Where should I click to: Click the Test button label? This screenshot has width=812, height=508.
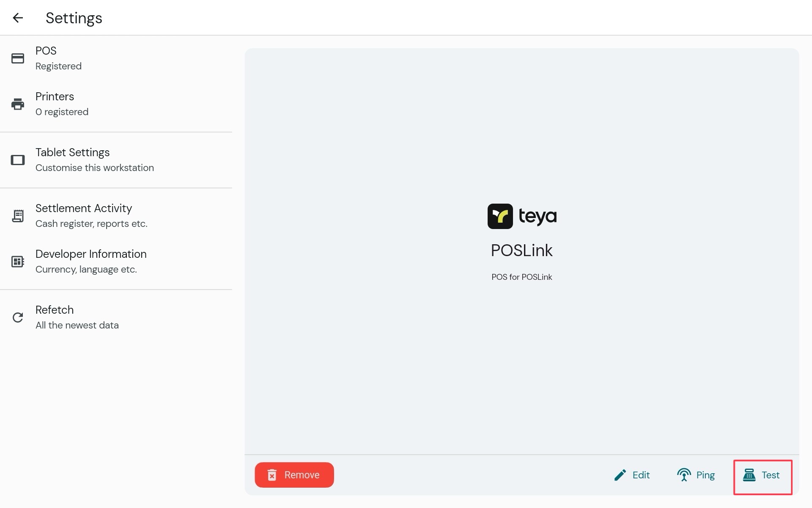click(x=771, y=475)
